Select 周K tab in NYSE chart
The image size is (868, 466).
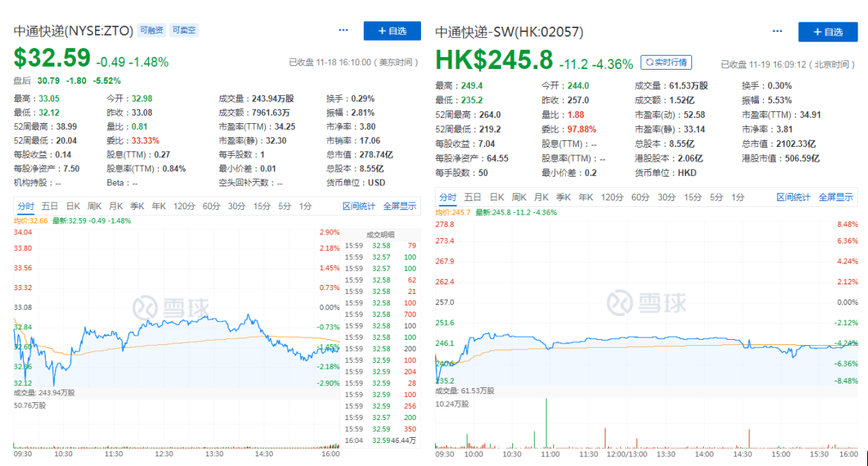[94, 206]
